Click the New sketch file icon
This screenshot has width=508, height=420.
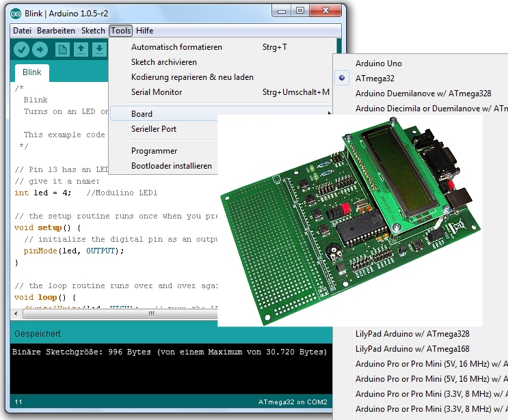pos(62,49)
